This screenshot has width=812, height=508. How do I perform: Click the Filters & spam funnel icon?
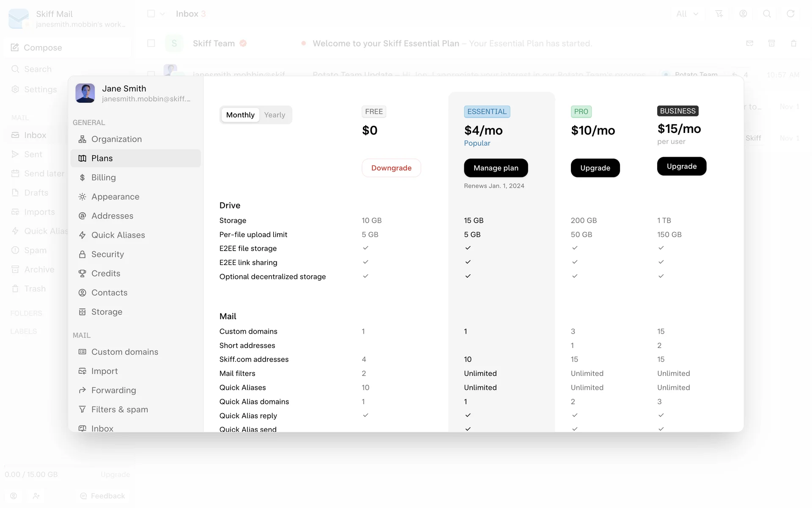click(82, 409)
